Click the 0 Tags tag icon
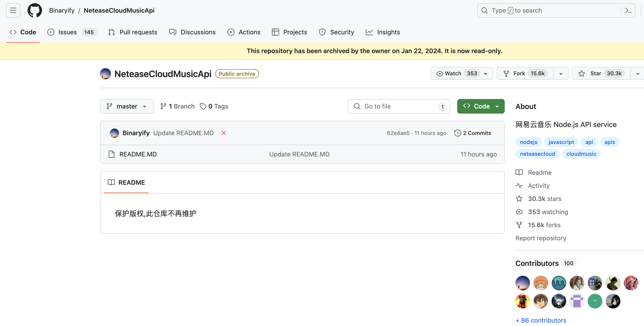The image size is (644, 326). click(203, 106)
